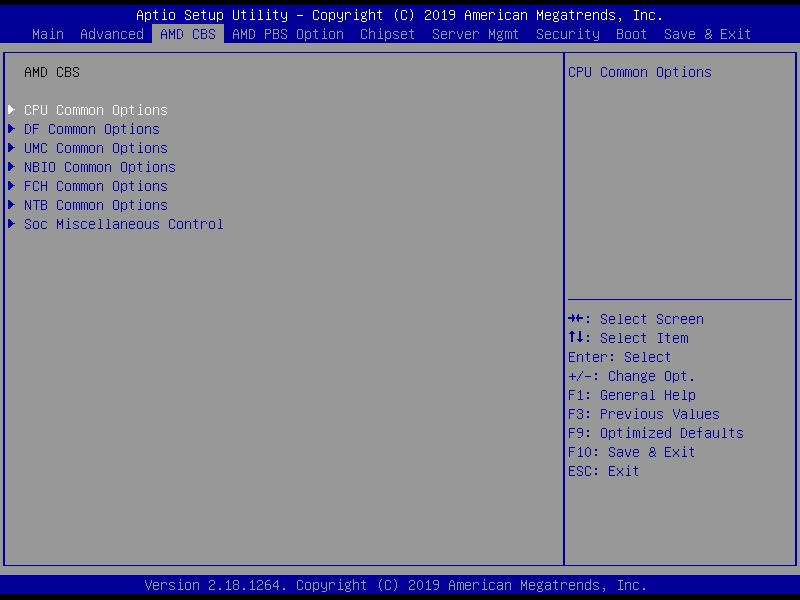The image size is (800, 600).
Task: Switch to the Boot tab
Action: tap(632, 34)
